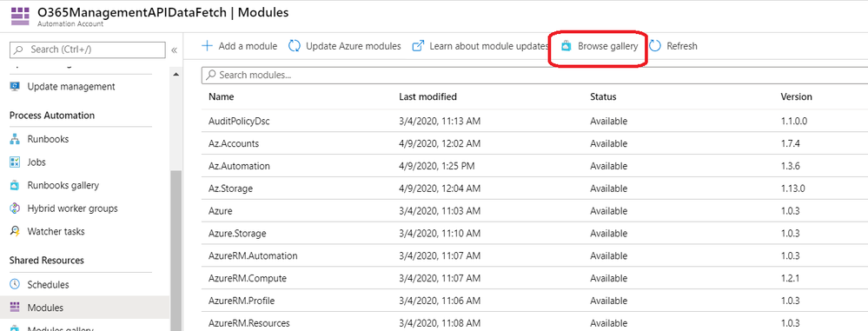
Task: Focus the Search modules field
Action: click(534, 76)
